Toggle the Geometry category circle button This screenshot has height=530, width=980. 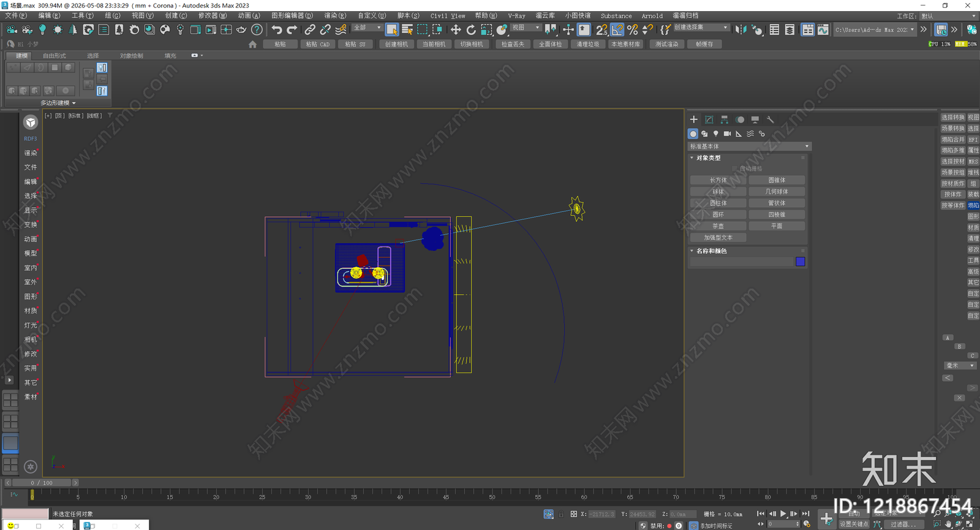click(693, 134)
